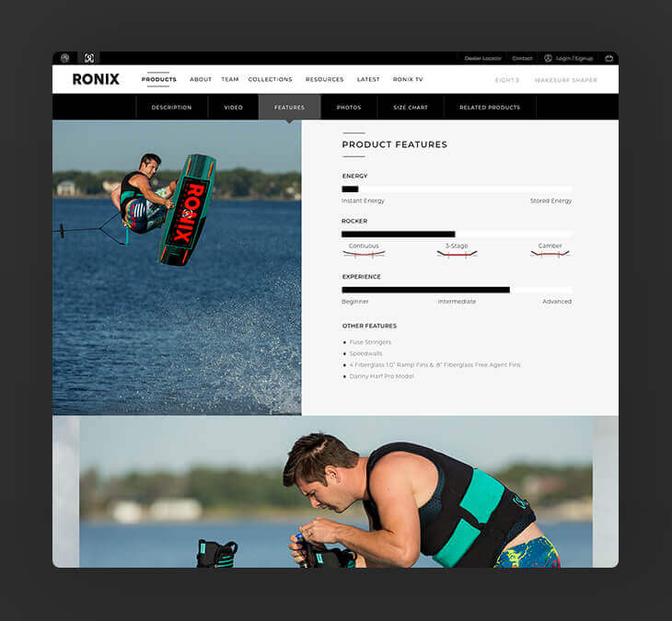Click the user account icon beside Login
The width and height of the screenshot is (672, 621).
[x=548, y=58]
